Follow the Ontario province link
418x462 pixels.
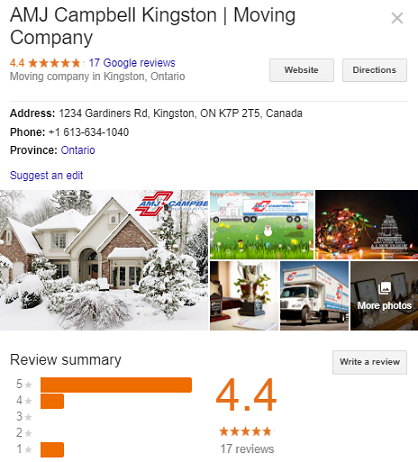coord(78,150)
